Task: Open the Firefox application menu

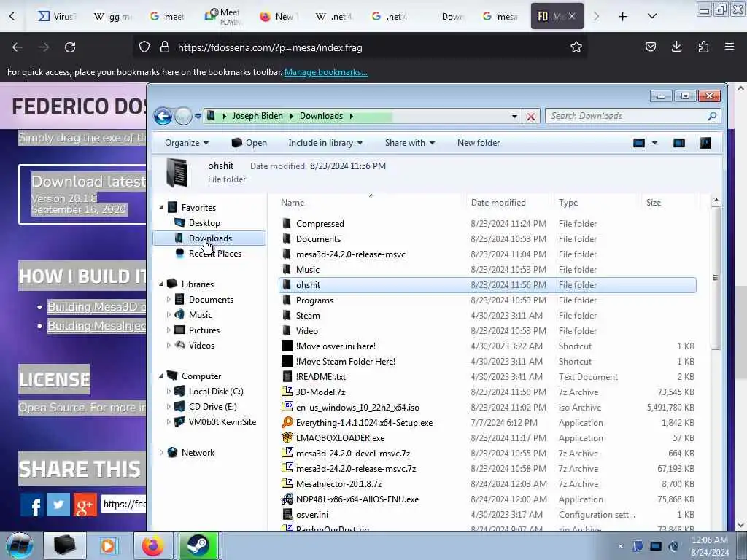Action: (x=729, y=47)
